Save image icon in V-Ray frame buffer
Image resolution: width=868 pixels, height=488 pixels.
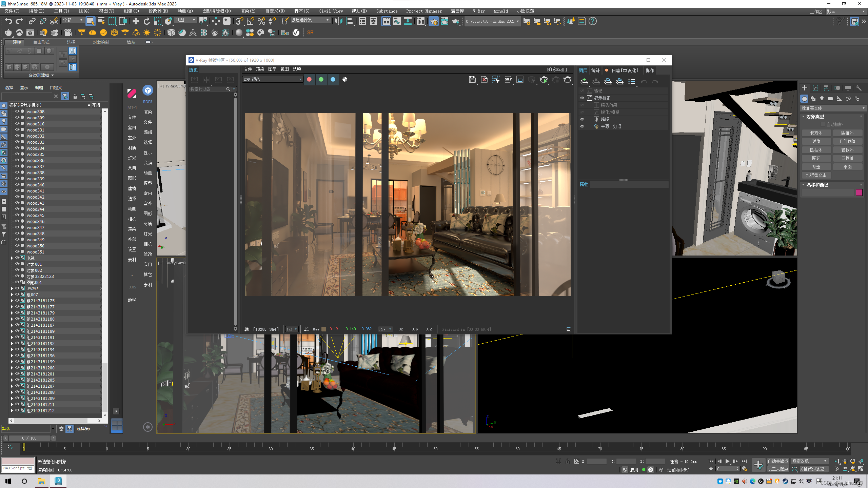click(472, 79)
